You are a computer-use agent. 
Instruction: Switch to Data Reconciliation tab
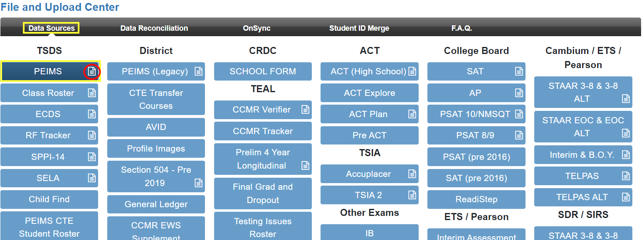[x=154, y=28]
